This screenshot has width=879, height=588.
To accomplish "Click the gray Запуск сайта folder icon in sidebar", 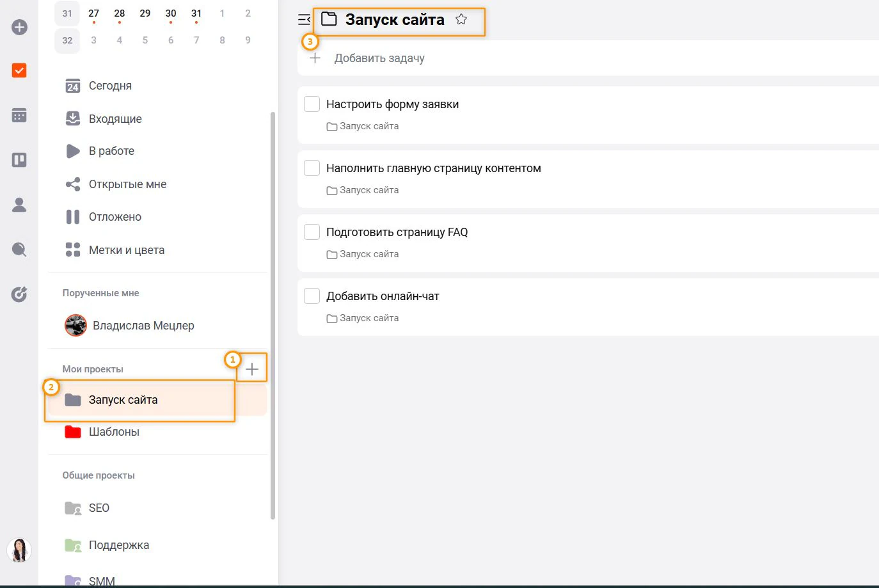I will (x=73, y=400).
